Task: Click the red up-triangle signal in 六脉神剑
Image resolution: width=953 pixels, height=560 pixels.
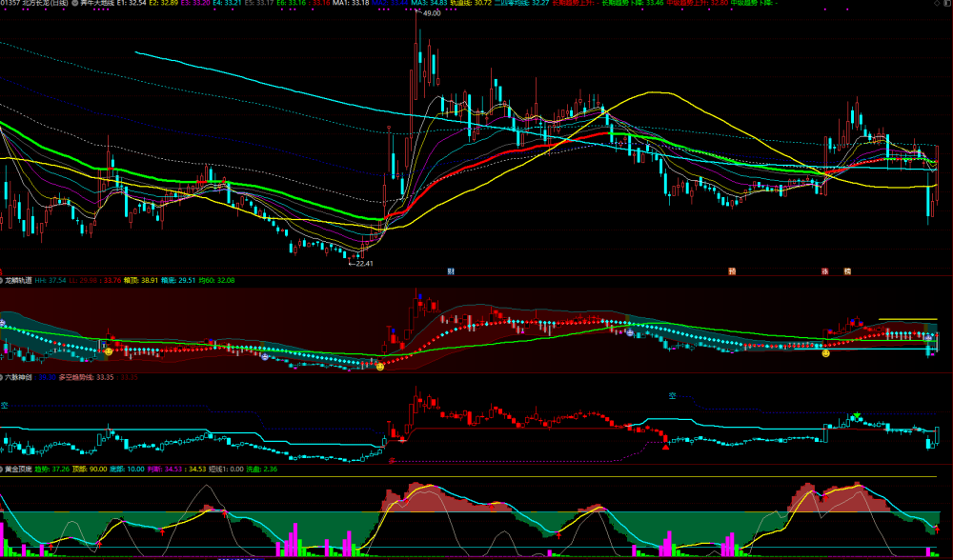Action: pos(665,447)
